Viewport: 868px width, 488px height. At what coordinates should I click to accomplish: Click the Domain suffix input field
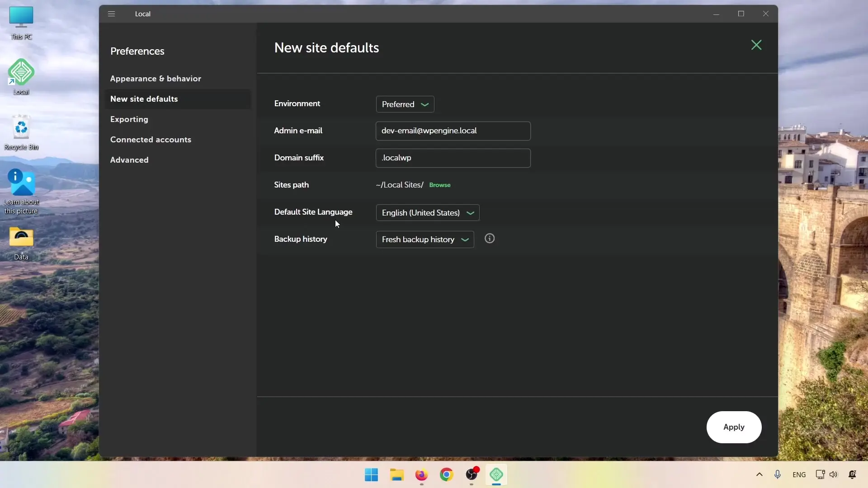tap(453, 158)
